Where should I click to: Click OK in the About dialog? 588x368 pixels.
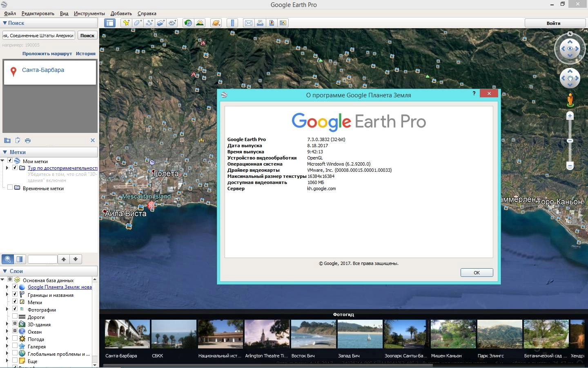pyautogui.click(x=477, y=272)
